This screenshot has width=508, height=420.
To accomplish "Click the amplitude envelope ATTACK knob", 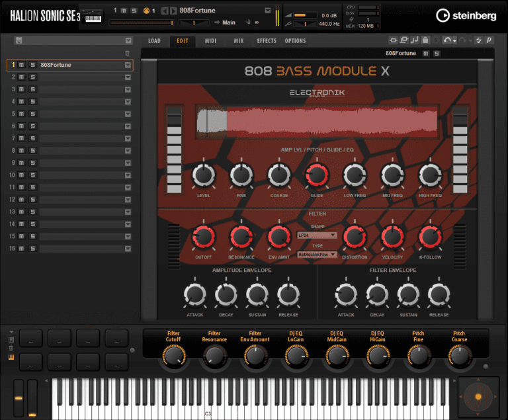I will pyautogui.click(x=194, y=294).
